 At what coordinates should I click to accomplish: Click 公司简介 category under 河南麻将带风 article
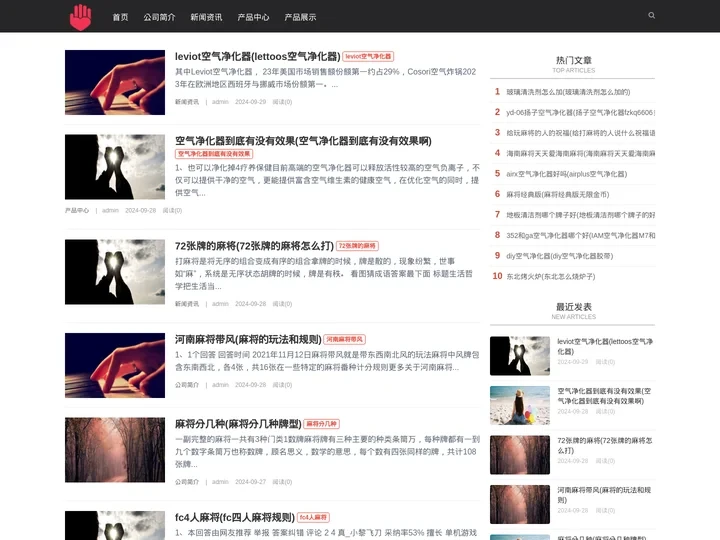coord(187,385)
